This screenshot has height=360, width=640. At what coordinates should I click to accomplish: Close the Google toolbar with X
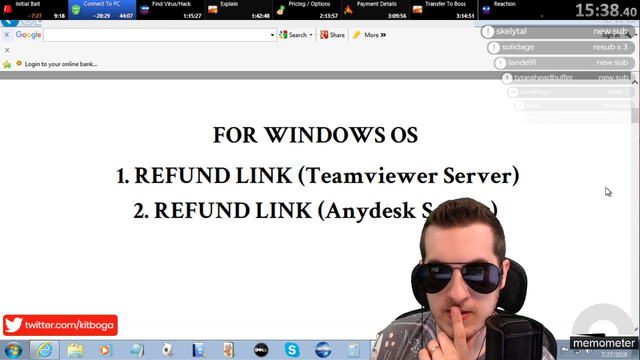click(x=7, y=35)
